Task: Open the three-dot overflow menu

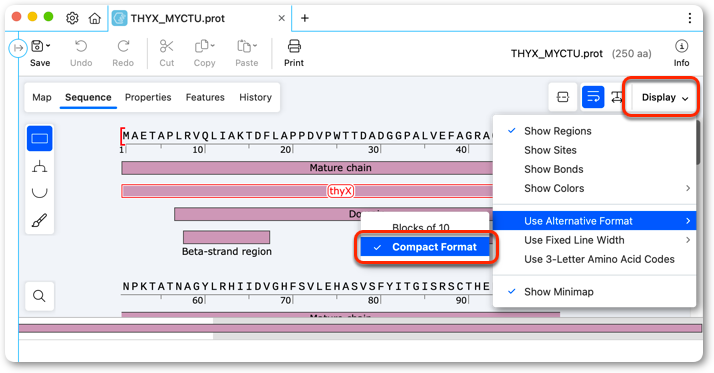Action: coord(690,18)
